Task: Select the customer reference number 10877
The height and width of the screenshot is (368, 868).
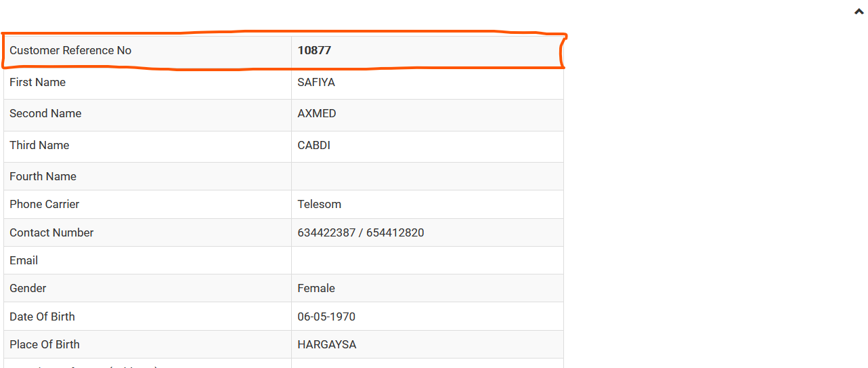Action: (314, 50)
